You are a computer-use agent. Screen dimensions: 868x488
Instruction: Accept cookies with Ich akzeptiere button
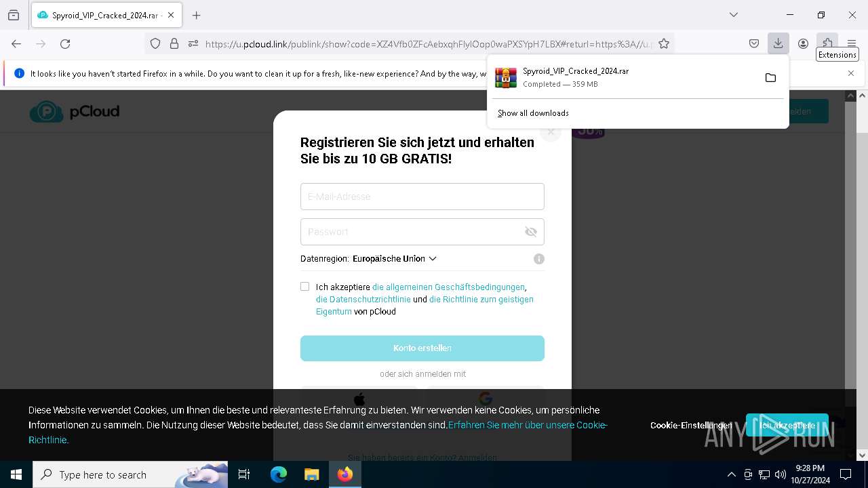(787, 426)
